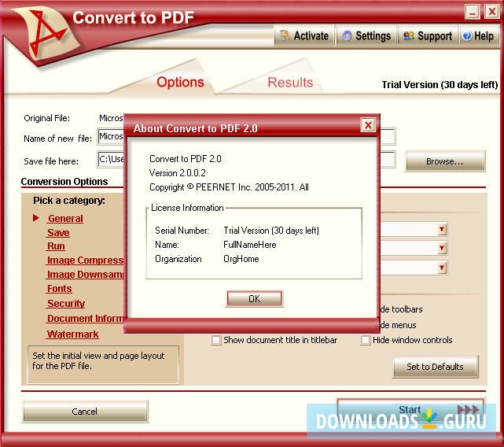
Task: Select the Image Downsampling category link
Action: pyautogui.click(x=85, y=274)
